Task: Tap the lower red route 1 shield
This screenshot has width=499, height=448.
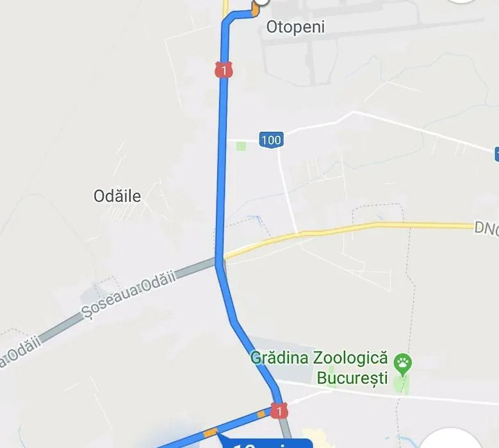Action: 279,410
